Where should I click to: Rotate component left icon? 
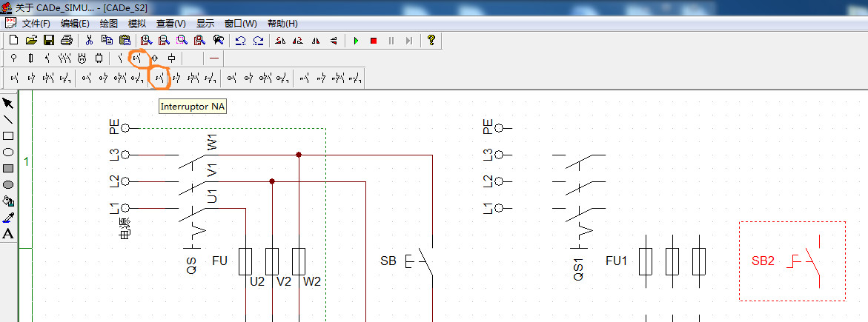click(x=280, y=41)
